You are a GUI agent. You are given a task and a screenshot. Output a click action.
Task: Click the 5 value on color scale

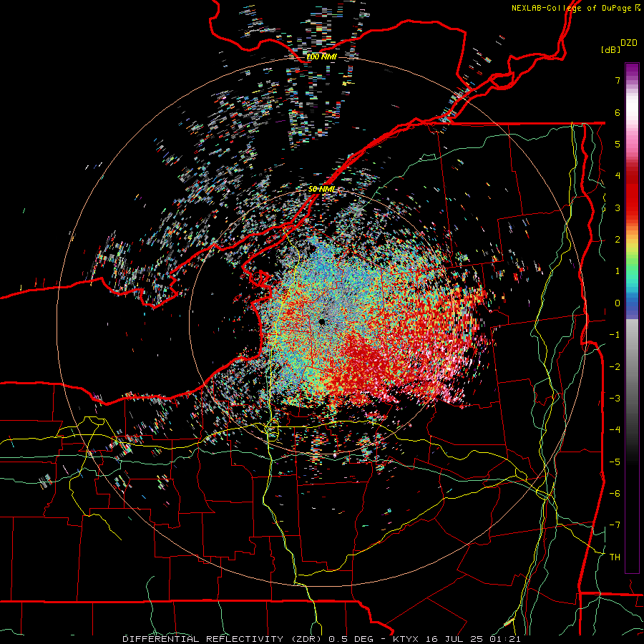pyautogui.click(x=618, y=144)
